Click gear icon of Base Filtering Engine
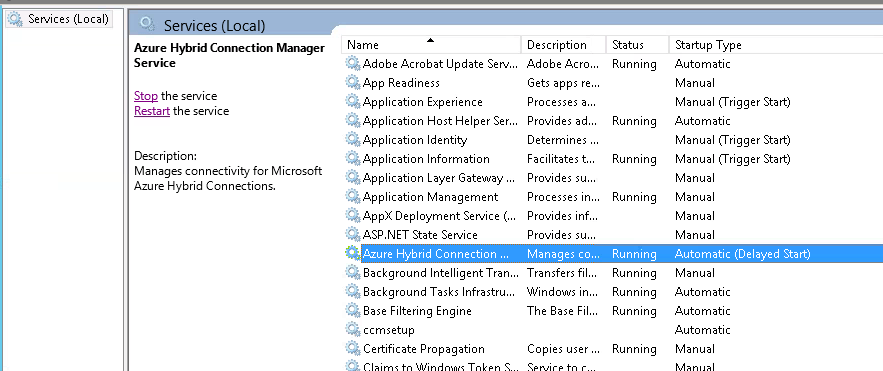Viewport: 883px width, 371px height. coord(353,311)
